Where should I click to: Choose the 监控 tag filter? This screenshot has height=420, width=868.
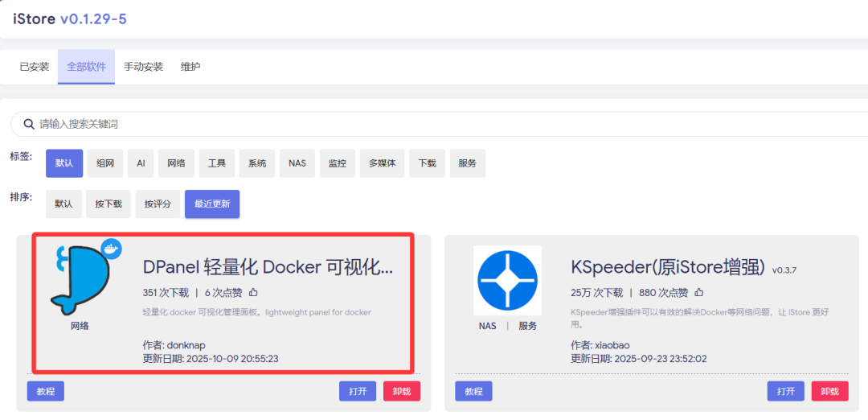[x=338, y=163]
